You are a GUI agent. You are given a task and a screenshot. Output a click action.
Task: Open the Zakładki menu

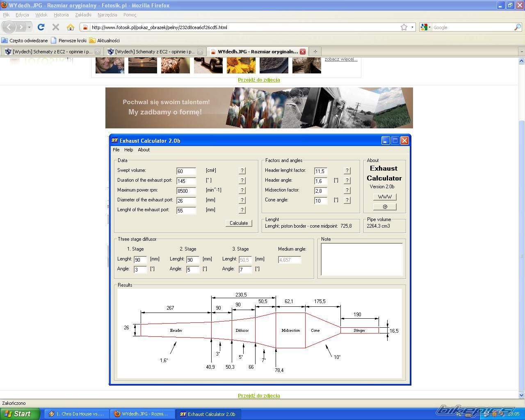click(83, 15)
